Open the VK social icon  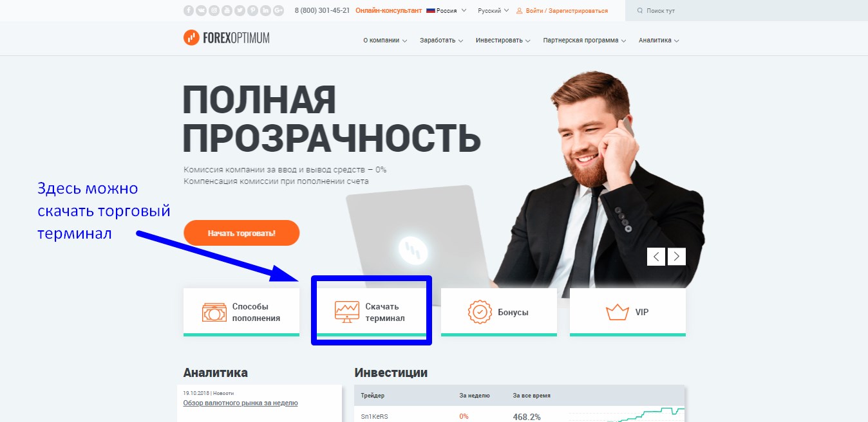201,10
